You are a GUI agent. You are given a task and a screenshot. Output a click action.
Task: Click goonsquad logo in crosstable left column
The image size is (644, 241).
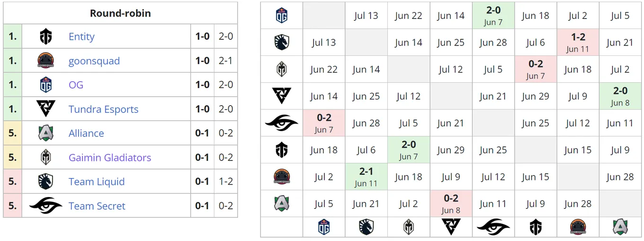282,177
